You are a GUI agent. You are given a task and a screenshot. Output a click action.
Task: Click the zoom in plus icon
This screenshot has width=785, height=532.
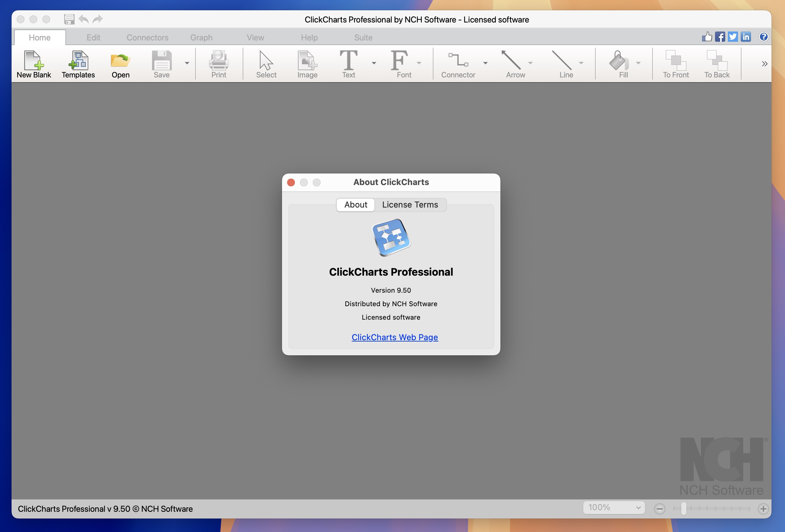coord(763,509)
